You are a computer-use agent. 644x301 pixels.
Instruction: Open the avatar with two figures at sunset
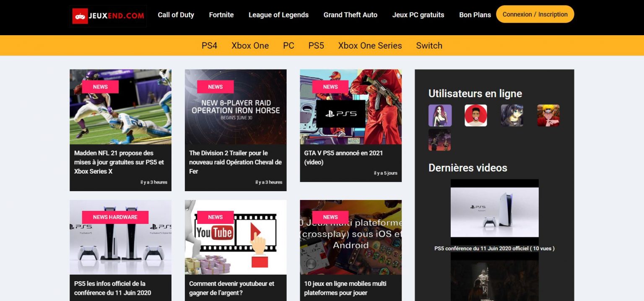click(x=440, y=140)
